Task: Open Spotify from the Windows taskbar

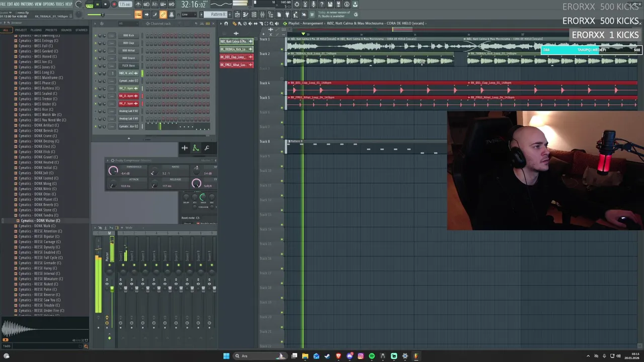Action: point(371,356)
